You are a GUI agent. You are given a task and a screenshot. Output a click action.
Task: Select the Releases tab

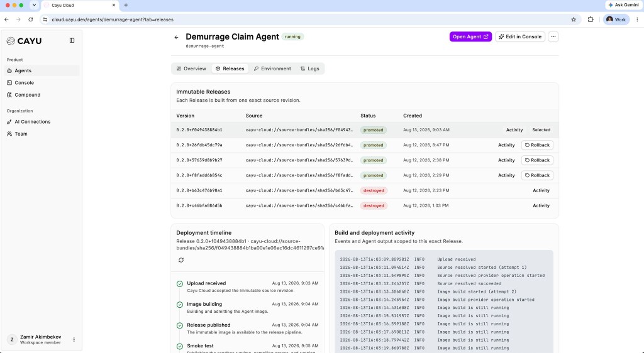pyautogui.click(x=230, y=68)
